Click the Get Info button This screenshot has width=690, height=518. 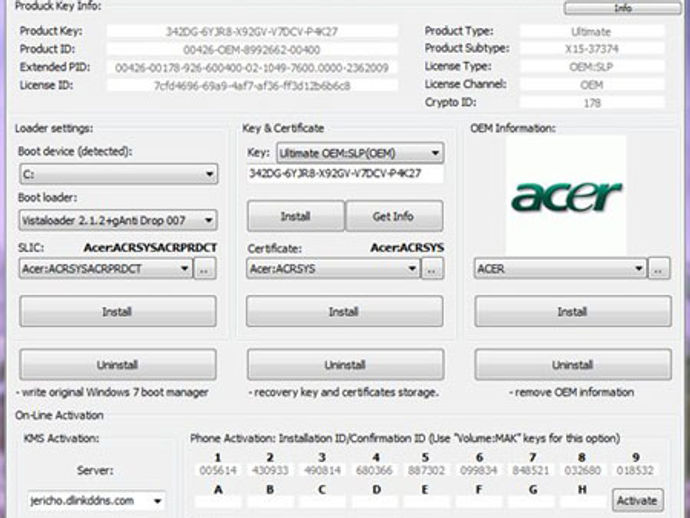point(394,216)
